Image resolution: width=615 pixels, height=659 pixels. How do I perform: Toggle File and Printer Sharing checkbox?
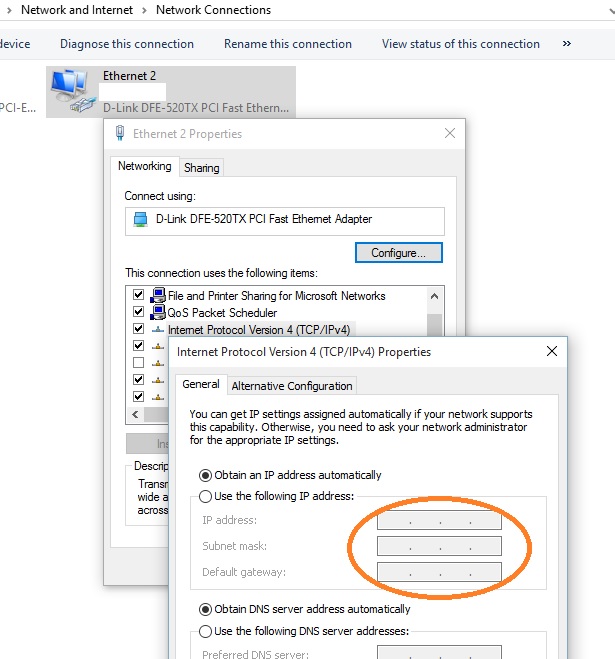coord(138,294)
